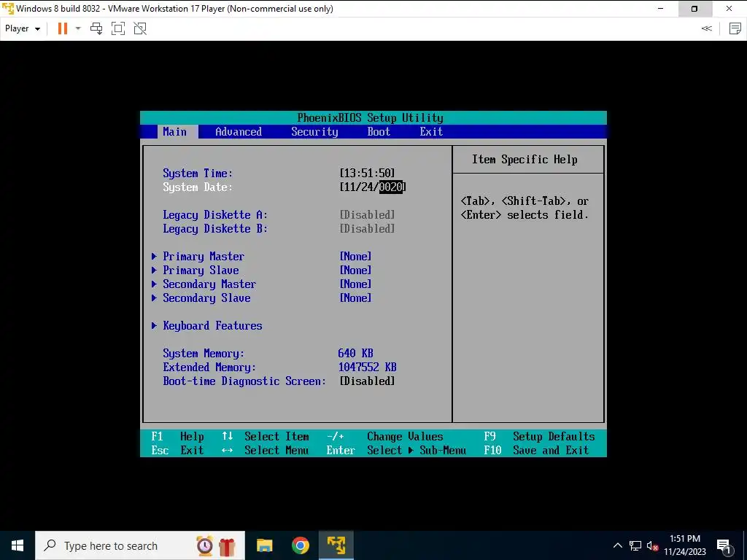The width and height of the screenshot is (747, 560).
Task: Open the Security BIOS tab
Action: pos(314,132)
